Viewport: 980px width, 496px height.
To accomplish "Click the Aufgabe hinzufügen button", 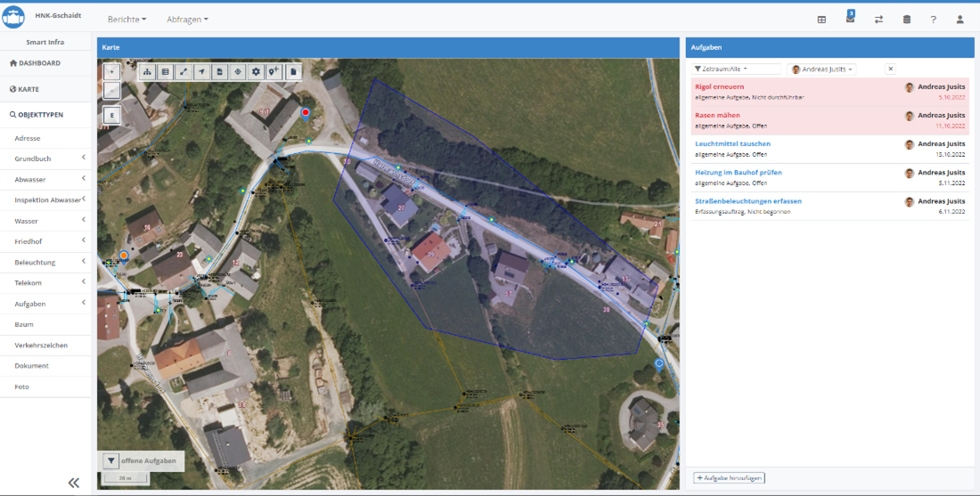I will [x=729, y=478].
